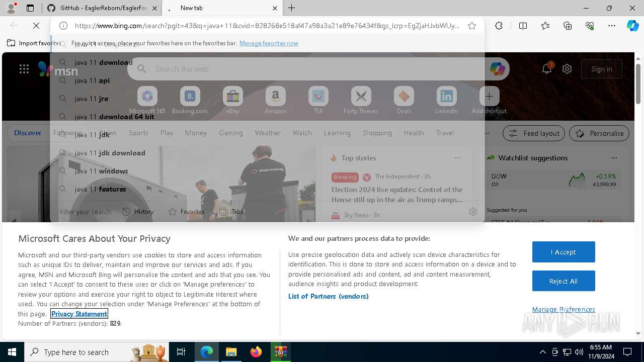644x362 pixels.
Task: Open the Deals shortcut tile
Action: tap(404, 101)
